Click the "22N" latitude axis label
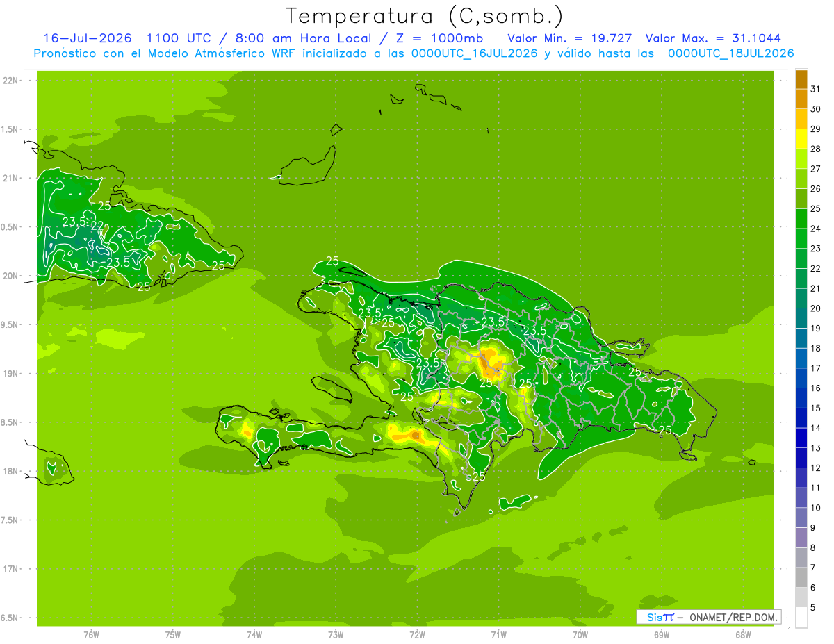 point(10,81)
